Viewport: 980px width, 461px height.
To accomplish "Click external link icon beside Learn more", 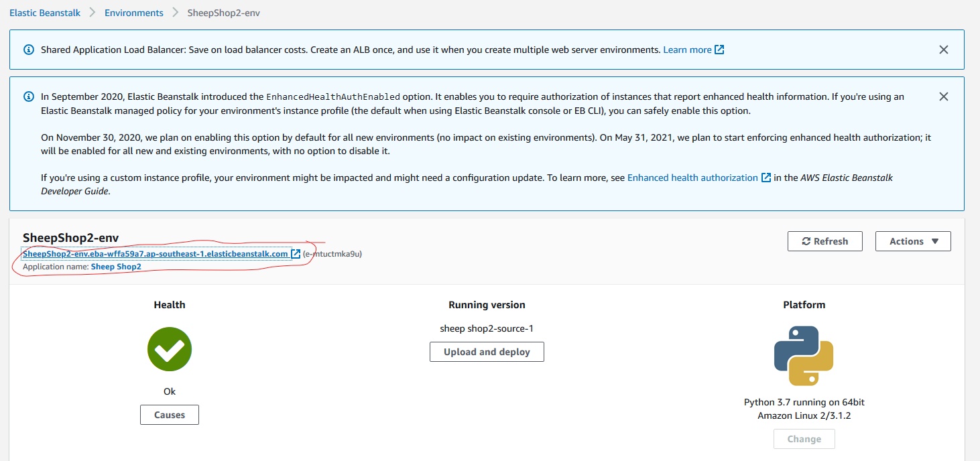I will (719, 50).
